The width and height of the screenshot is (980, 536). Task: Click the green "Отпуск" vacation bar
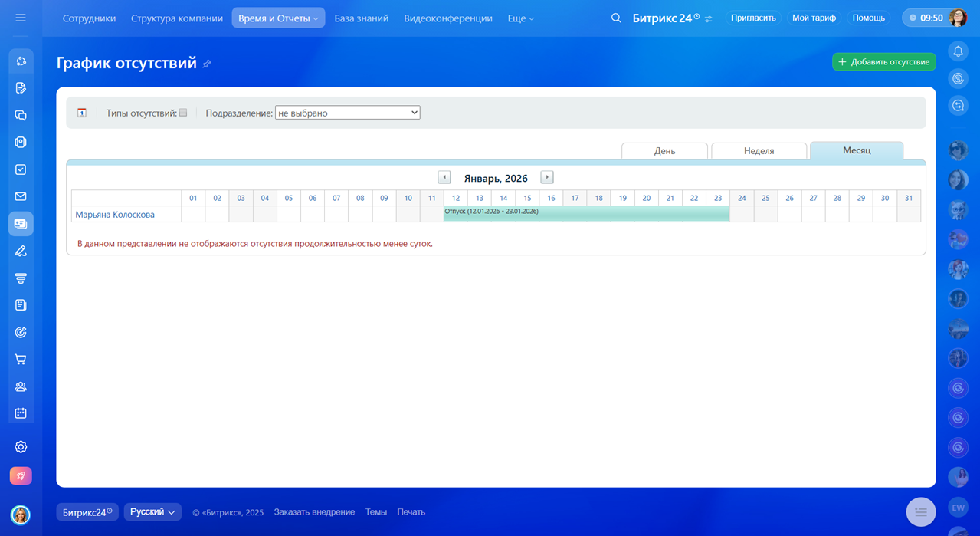click(x=586, y=213)
